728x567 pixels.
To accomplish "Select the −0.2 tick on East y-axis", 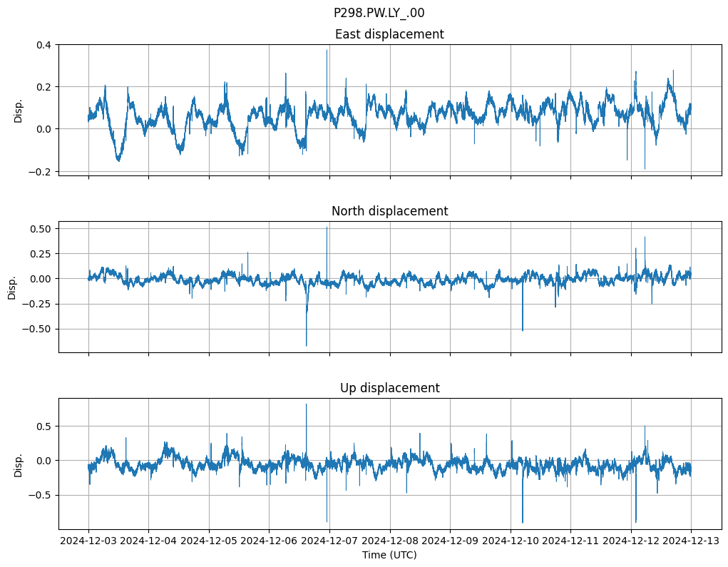I will [40, 172].
